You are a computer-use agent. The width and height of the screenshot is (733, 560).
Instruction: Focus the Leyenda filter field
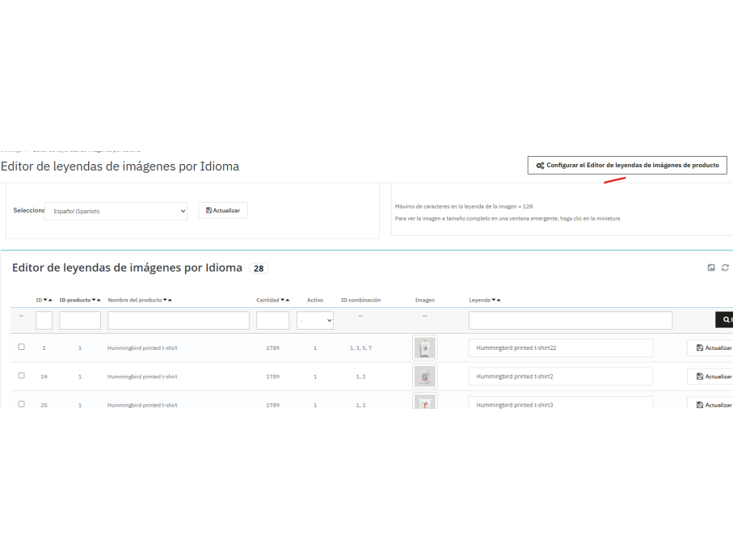point(571,321)
